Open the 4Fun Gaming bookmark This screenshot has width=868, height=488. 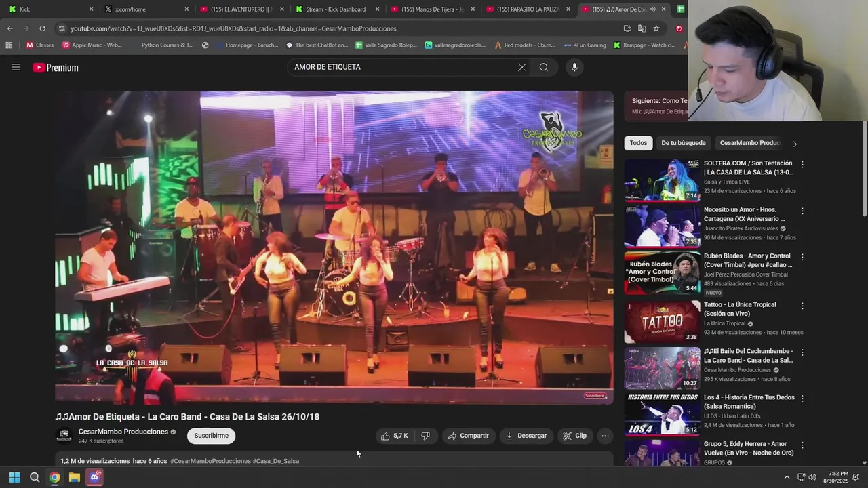[x=584, y=45]
